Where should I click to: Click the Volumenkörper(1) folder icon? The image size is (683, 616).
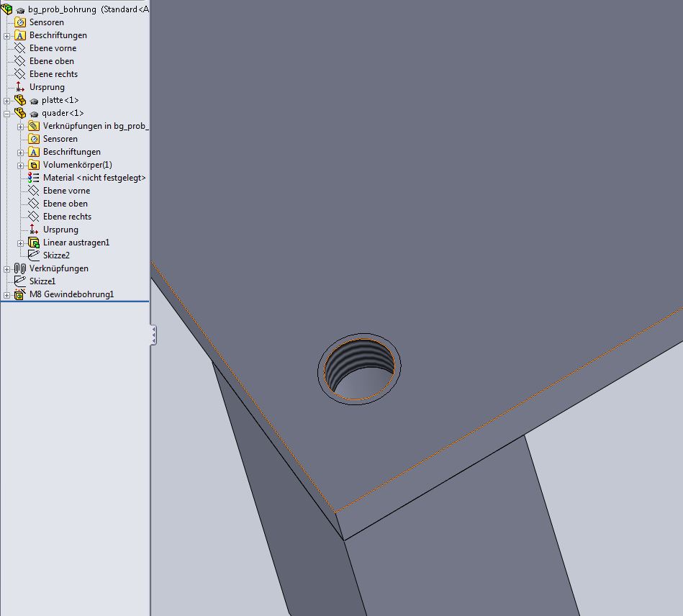[34, 165]
